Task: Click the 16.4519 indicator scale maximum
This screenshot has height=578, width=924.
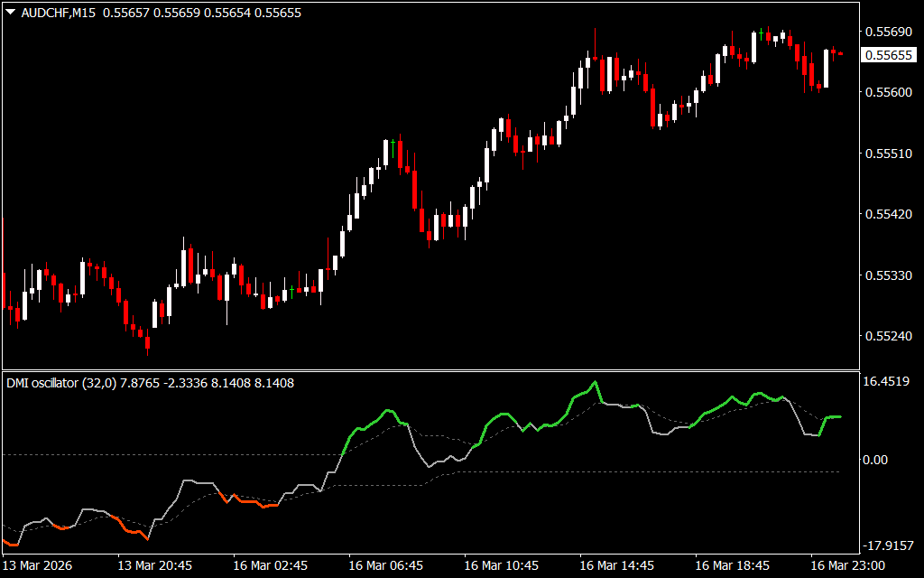Action: pyautogui.click(x=887, y=382)
